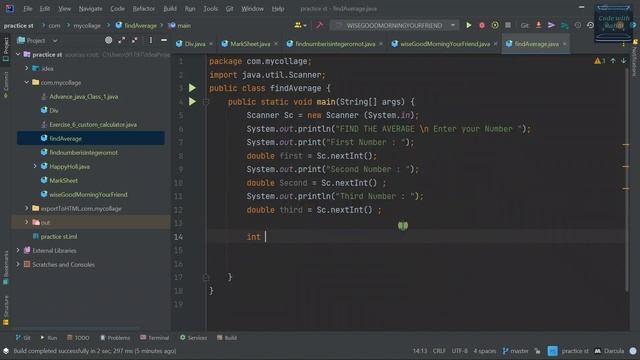Open the Build tool window

click(x=227, y=338)
